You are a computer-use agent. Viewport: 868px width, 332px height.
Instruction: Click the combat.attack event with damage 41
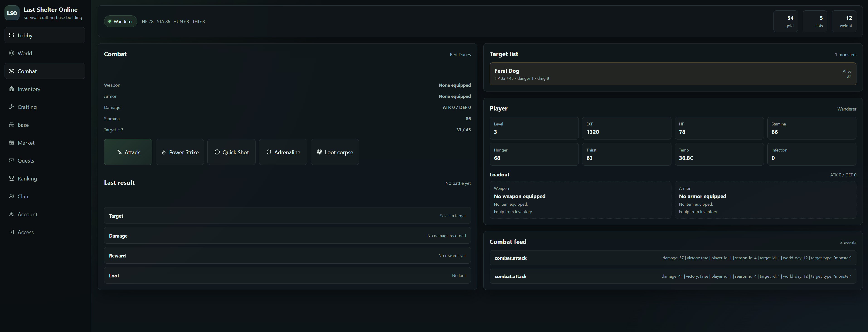coord(673,276)
